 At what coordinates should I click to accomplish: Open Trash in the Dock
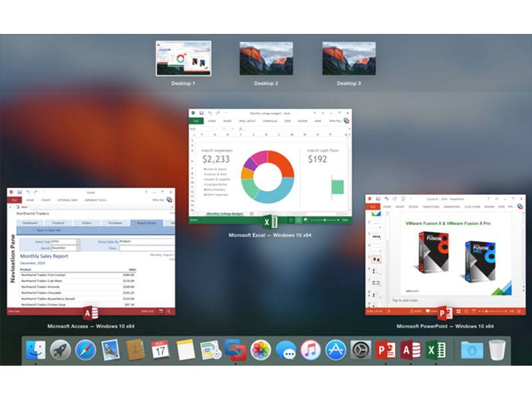pos(497,350)
